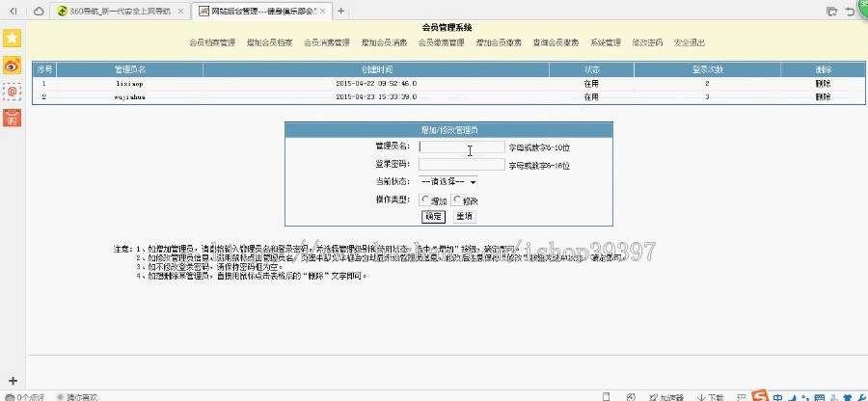Open 会员档案管理 menu

(212, 42)
